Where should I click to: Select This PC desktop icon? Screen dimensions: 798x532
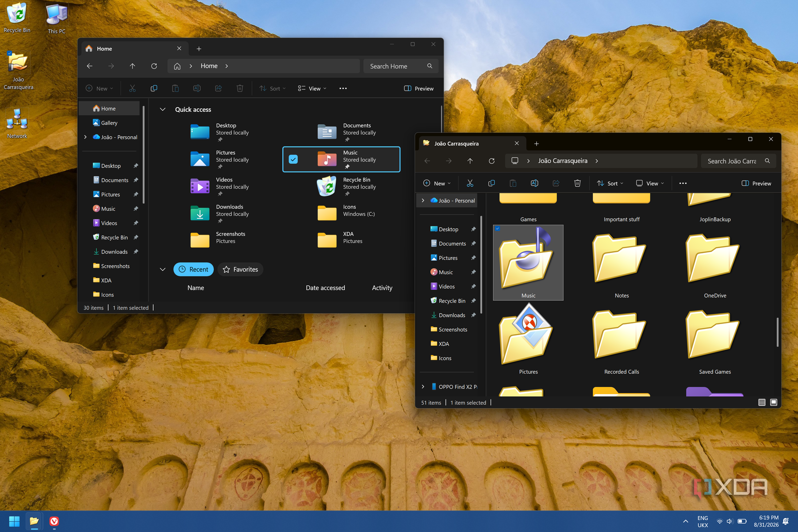pos(57,18)
